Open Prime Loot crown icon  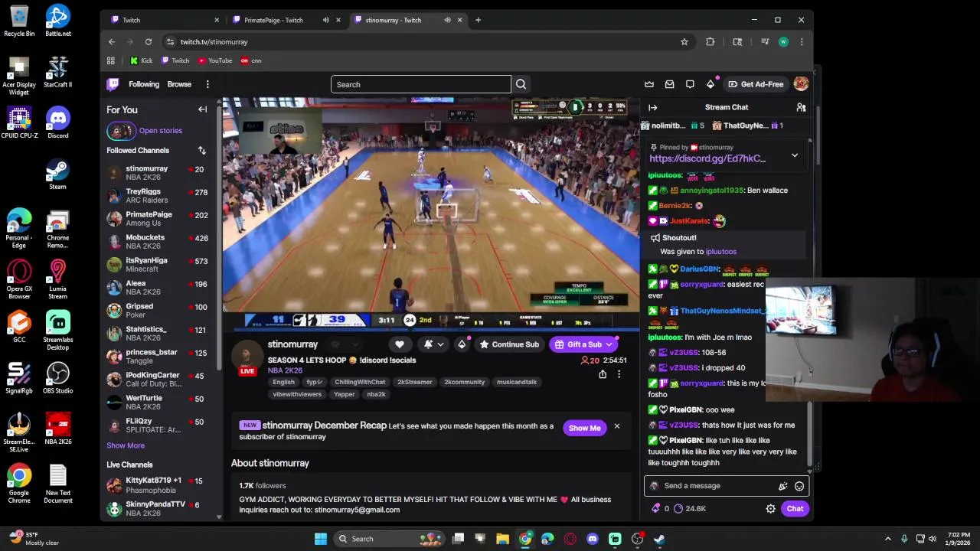[x=649, y=84]
